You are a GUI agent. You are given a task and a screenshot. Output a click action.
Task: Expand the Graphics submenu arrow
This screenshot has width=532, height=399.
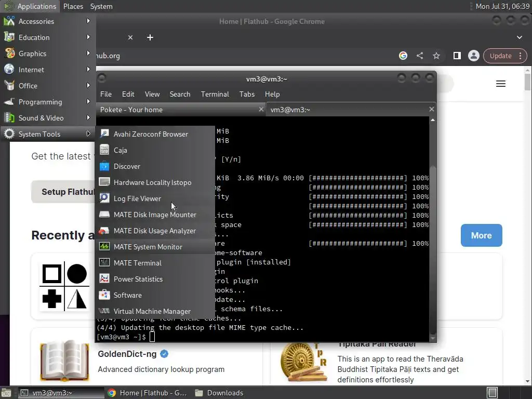pyautogui.click(x=88, y=54)
